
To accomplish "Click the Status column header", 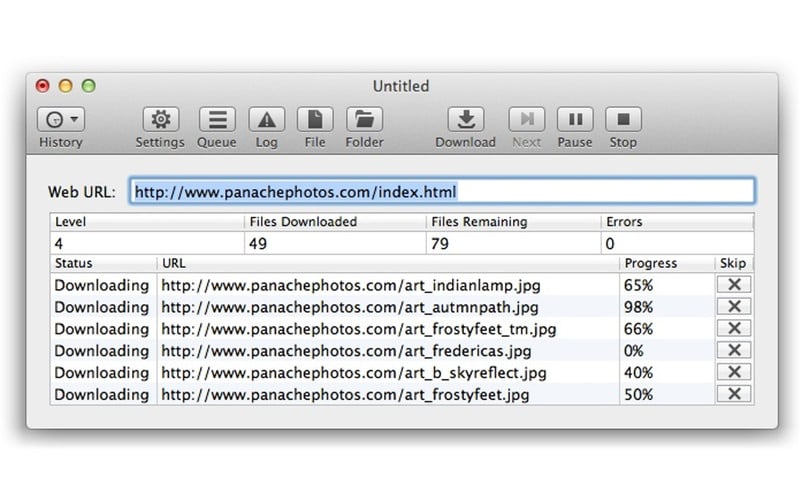I will pyautogui.click(x=104, y=263).
